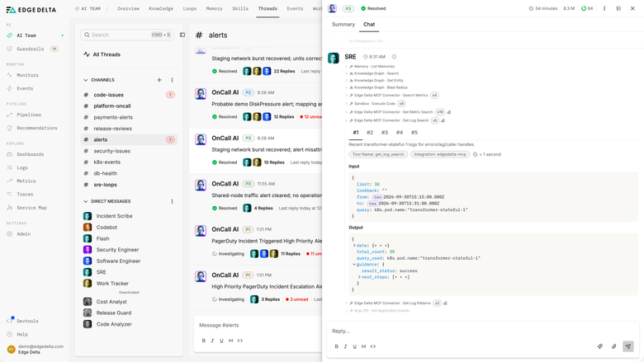This screenshot has height=362, width=644.
Task: Toggle italic in Message #alerts editor
Action: point(212,341)
